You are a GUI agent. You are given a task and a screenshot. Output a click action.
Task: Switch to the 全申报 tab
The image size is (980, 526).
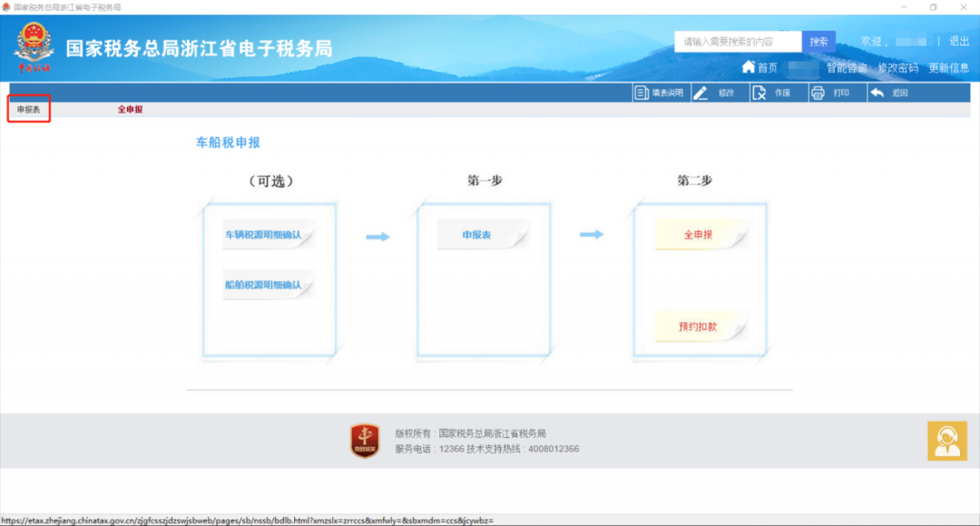[130, 110]
